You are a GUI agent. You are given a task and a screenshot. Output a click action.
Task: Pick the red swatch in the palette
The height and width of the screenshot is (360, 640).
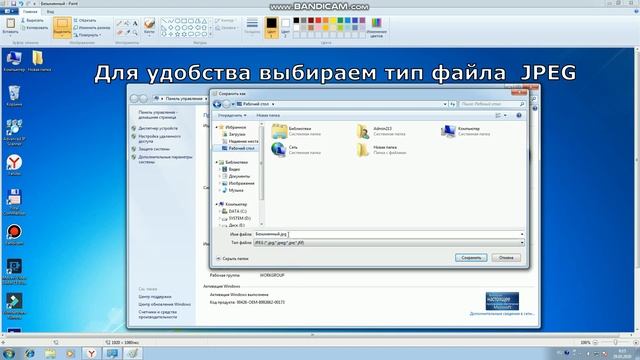tap(318, 20)
